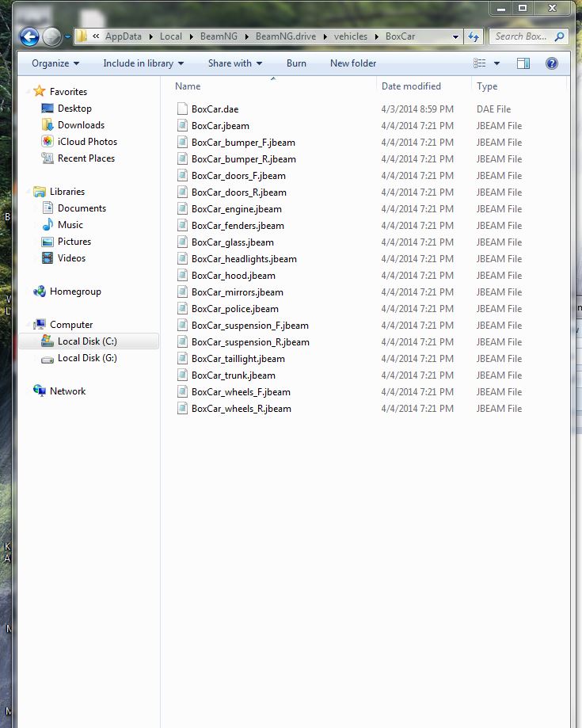Viewport: 582px width, 728px height.
Task: Open iCloud Photos in the navigation pane
Action: click(87, 142)
